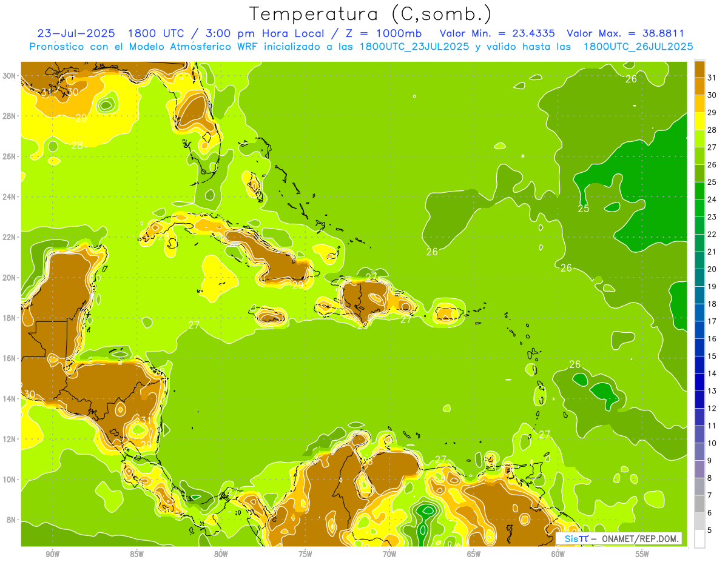Viewport: 728px width, 562px height.
Task: Click the 70W longitude axis label
Action: pyautogui.click(x=389, y=554)
